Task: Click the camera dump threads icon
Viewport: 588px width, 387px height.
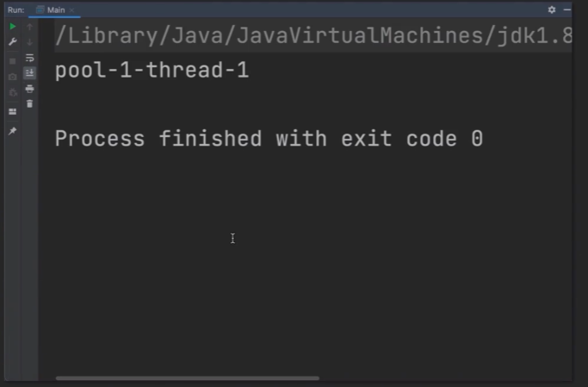Action: coord(12,77)
